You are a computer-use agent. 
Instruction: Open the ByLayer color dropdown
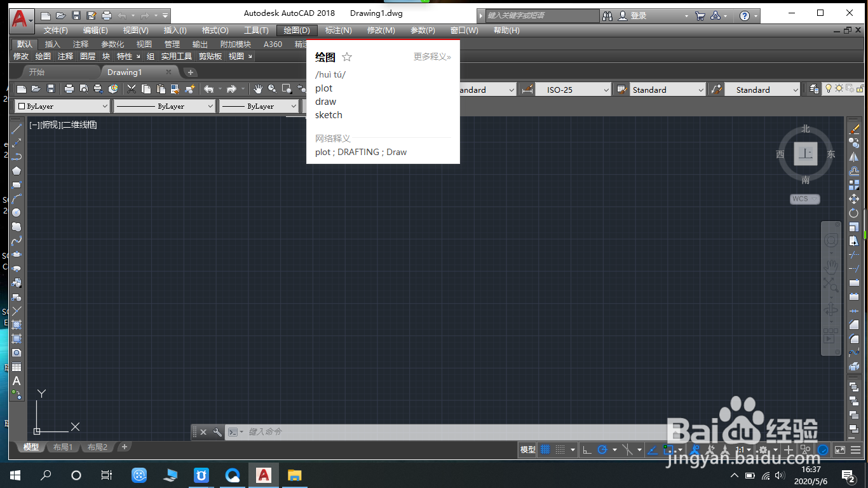click(62, 106)
